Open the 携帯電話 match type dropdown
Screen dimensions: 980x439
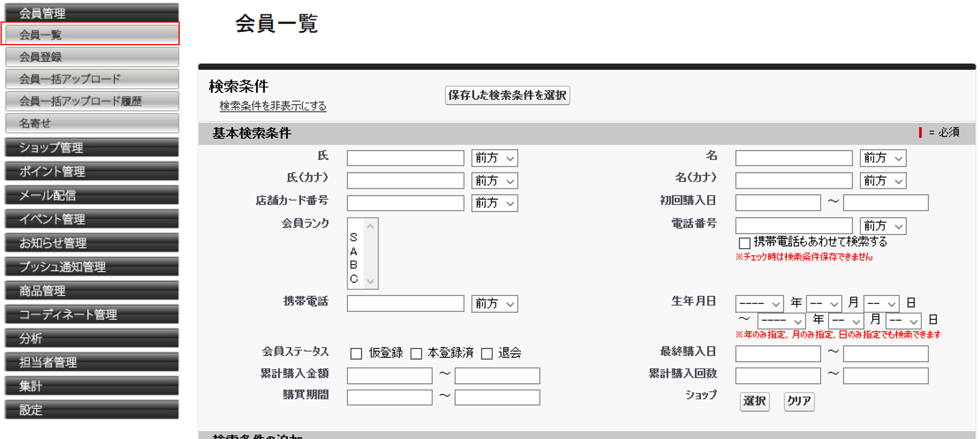[x=495, y=304]
